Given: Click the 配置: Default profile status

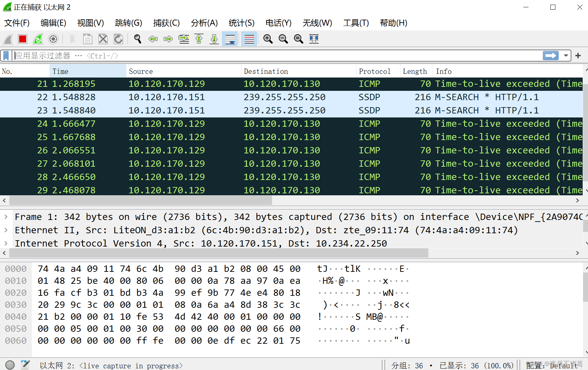Looking at the screenshot, I should (552, 365).
